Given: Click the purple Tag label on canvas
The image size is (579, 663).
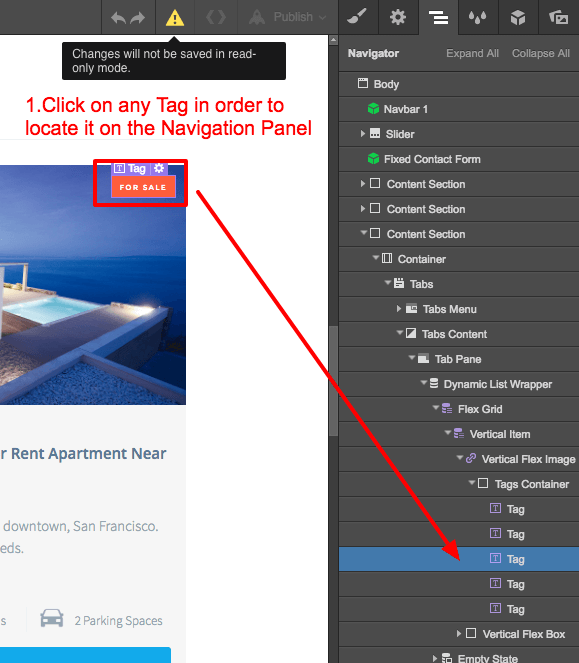Looking at the screenshot, I should point(131,168).
